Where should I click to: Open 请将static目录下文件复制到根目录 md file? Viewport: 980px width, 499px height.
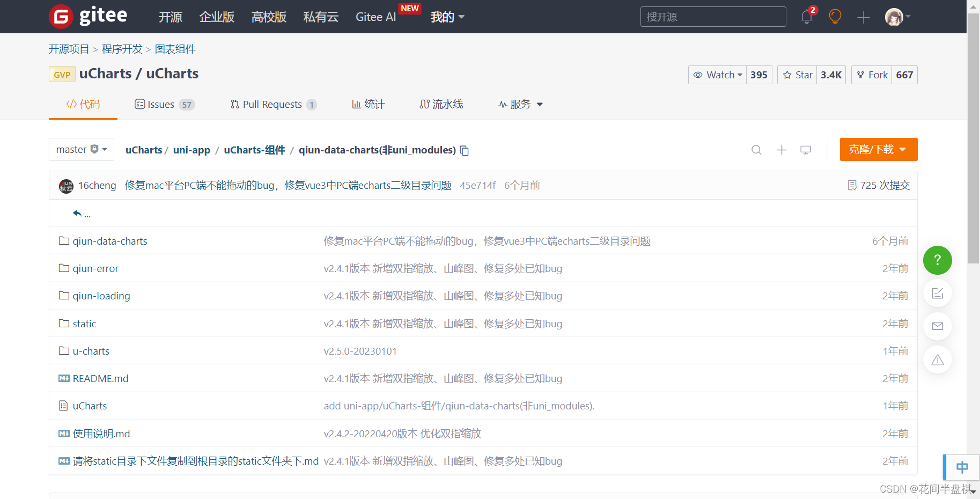click(196, 461)
